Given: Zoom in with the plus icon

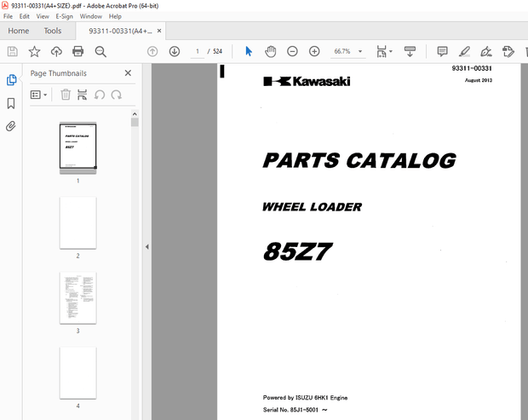Looking at the screenshot, I should pyautogui.click(x=314, y=51).
